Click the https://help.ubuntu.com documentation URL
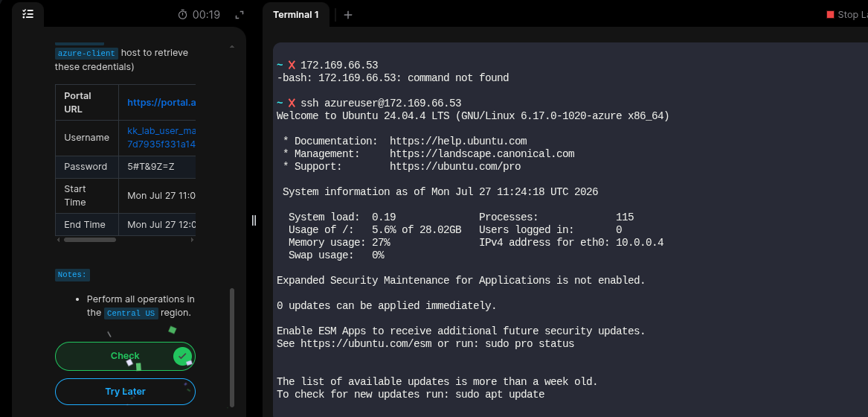 458,141
